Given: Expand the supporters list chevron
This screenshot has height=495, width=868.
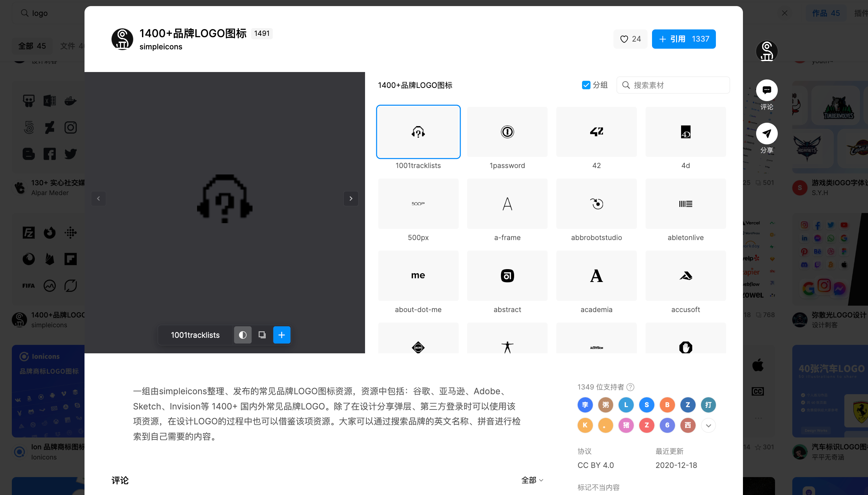Looking at the screenshot, I should (x=708, y=425).
